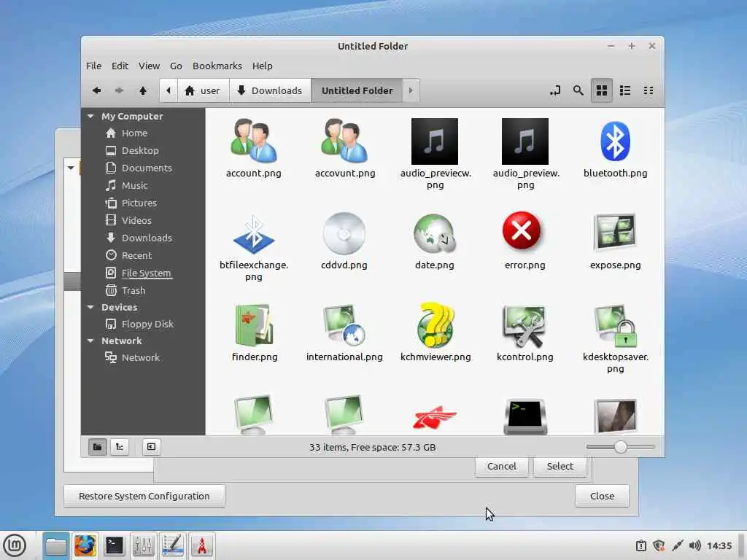Adjust the icon zoom slider
747x560 pixels.
pos(620,447)
